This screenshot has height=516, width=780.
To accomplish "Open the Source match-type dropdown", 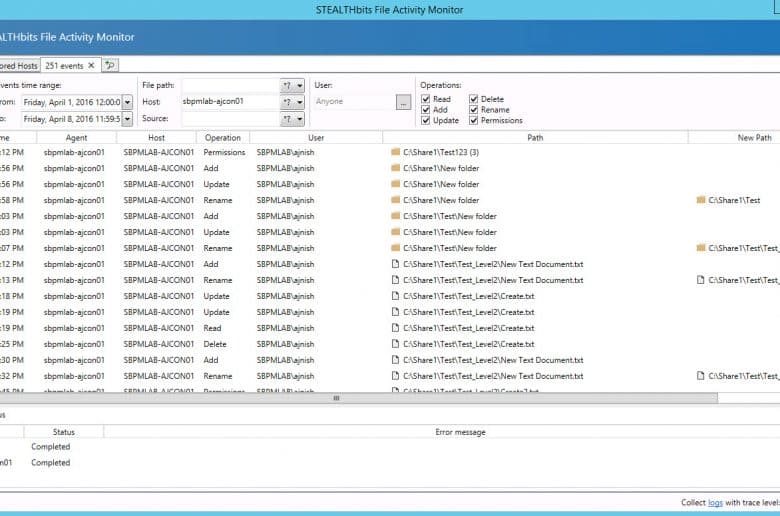I will tap(292, 119).
